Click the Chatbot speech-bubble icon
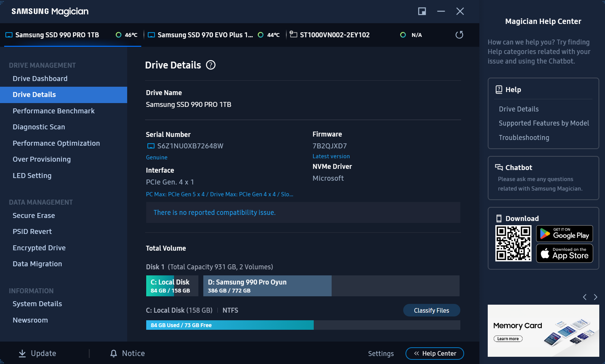 click(499, 167)
